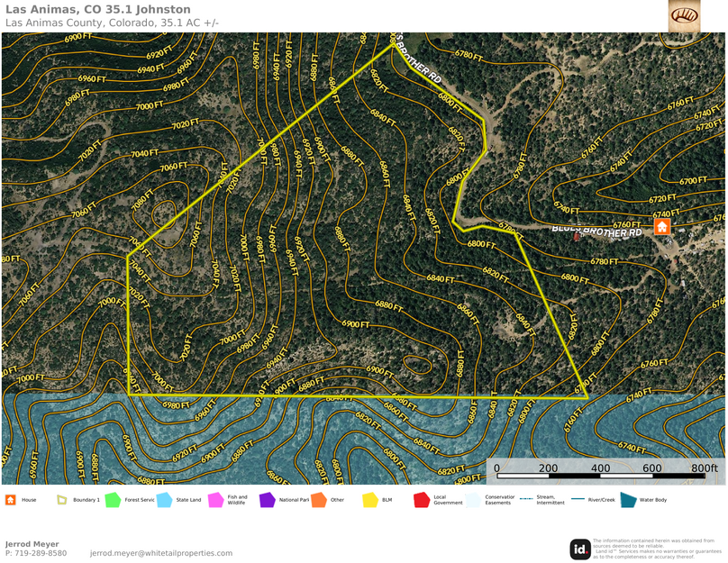Click the phone number 719-289-8580
Viewport: 728px width, 563px height.
coord(36,554)
